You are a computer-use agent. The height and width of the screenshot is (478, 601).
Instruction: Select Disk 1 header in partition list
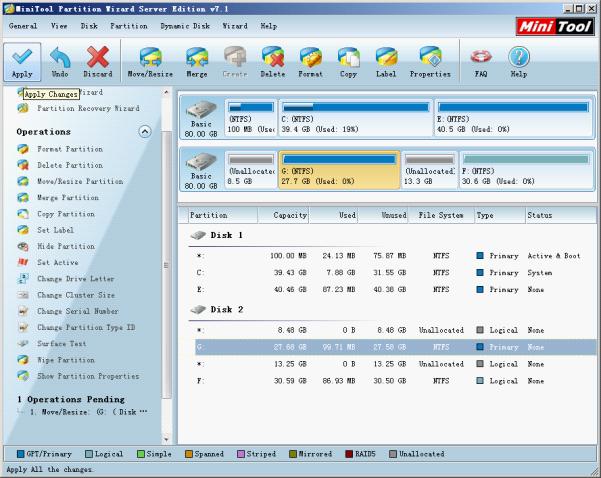point(217,235)
